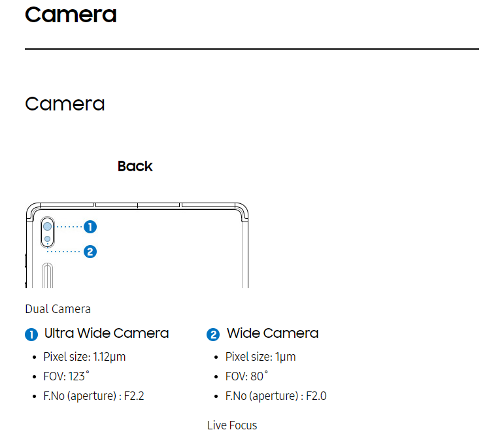This screenshot has height=447, width=504.
Task: Click the Pixel size: 1.12µm line
Action: tap(84, 357)
